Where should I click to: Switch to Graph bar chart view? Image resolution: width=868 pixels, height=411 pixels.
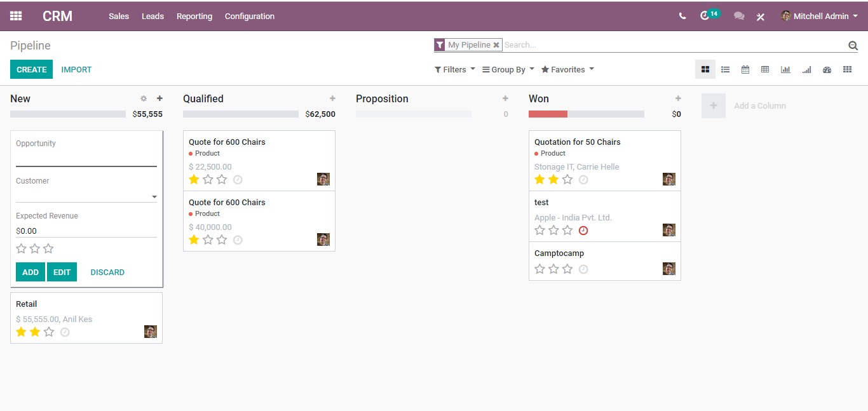point(785,69)
